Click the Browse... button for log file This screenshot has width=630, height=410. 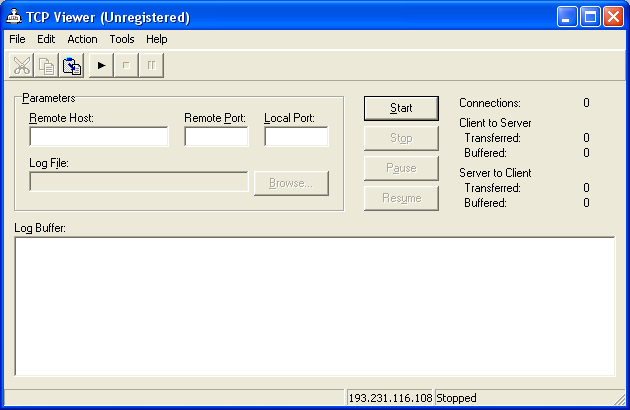point(291,183)
